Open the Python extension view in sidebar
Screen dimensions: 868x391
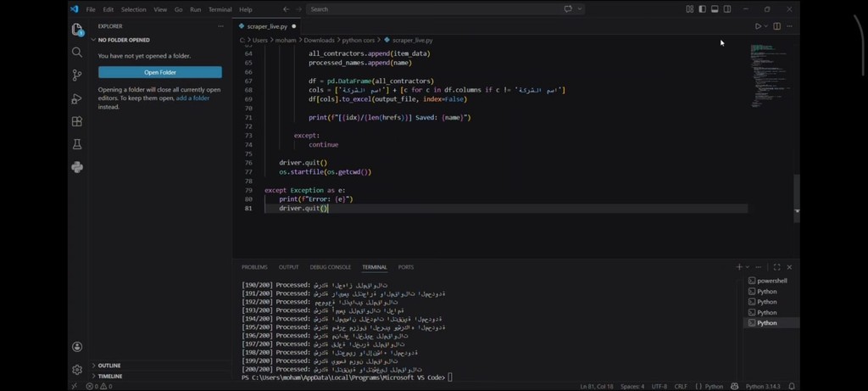point(77,167)
